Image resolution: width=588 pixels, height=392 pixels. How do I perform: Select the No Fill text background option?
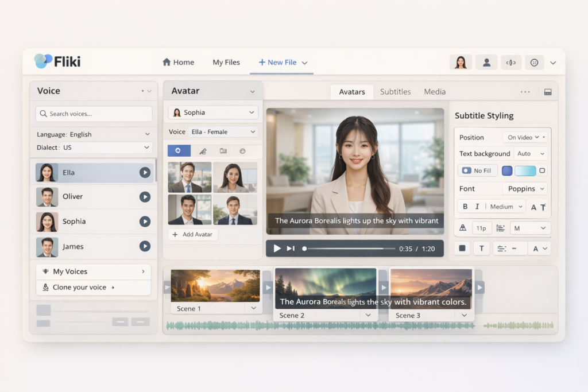point(477,170)
